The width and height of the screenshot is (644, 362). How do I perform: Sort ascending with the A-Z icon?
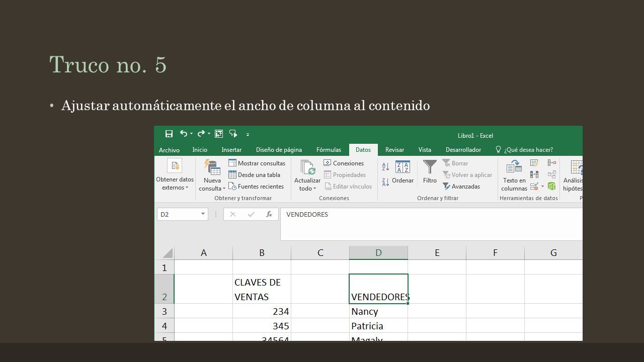click(x=385, y=166)
